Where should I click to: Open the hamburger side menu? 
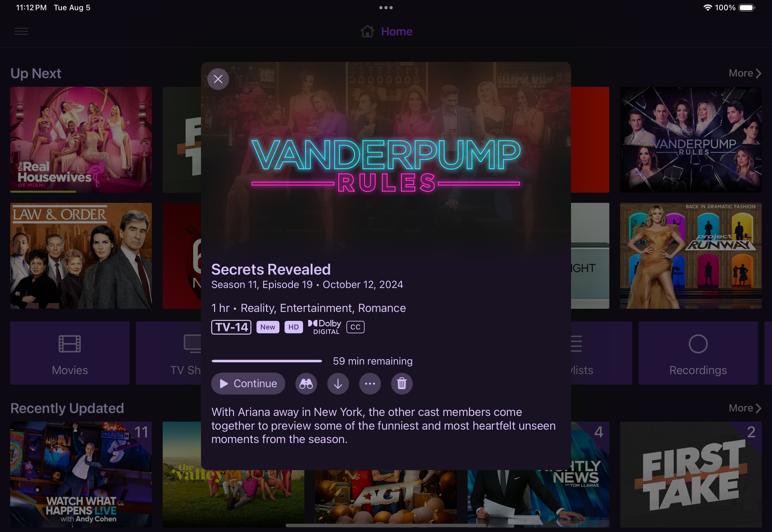click(x=21, y=31)
